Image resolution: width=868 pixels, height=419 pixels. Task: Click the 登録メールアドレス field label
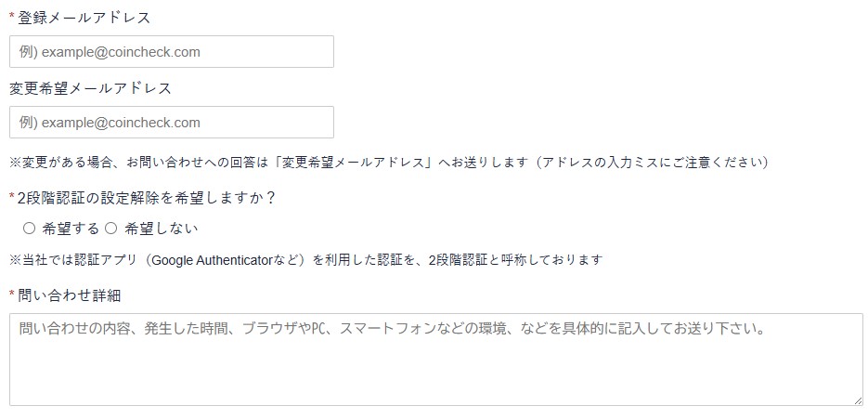[x=84, y=18]
